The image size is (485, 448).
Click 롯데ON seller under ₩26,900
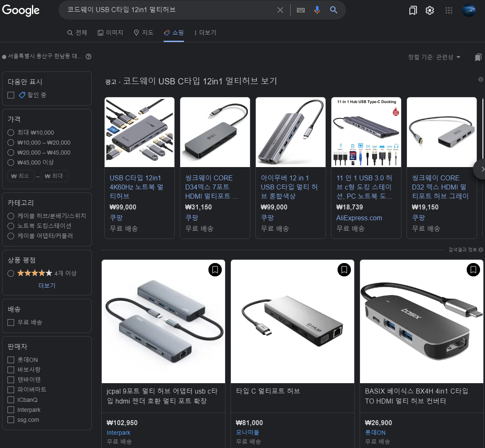pos(375,433)
